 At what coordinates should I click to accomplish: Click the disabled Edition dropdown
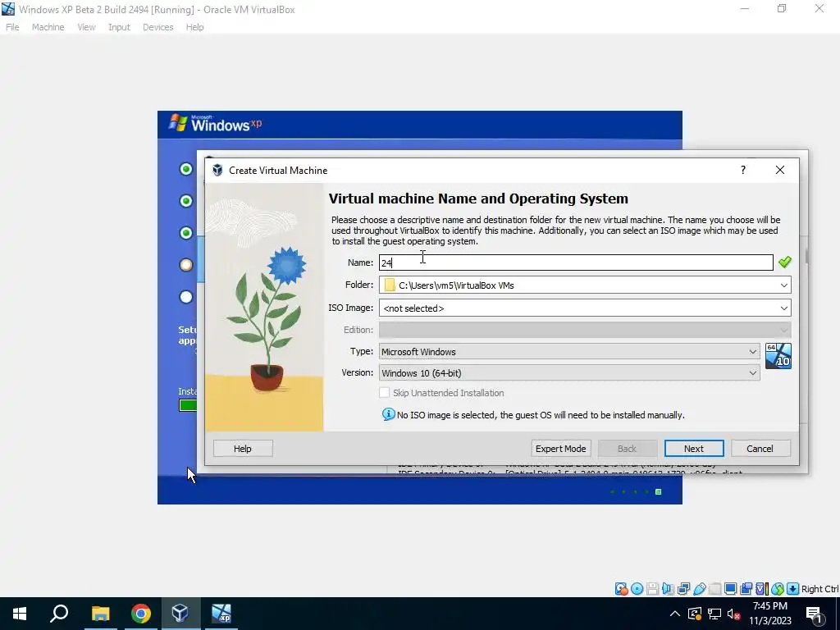tap(584, 330)
